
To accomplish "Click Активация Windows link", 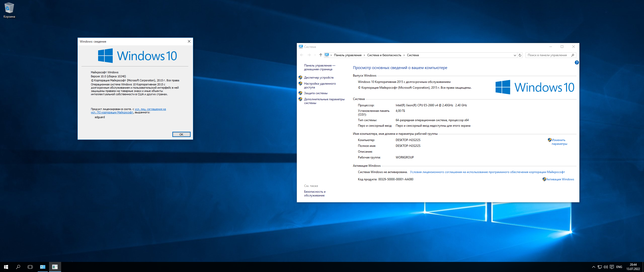I will click(560, 179).
